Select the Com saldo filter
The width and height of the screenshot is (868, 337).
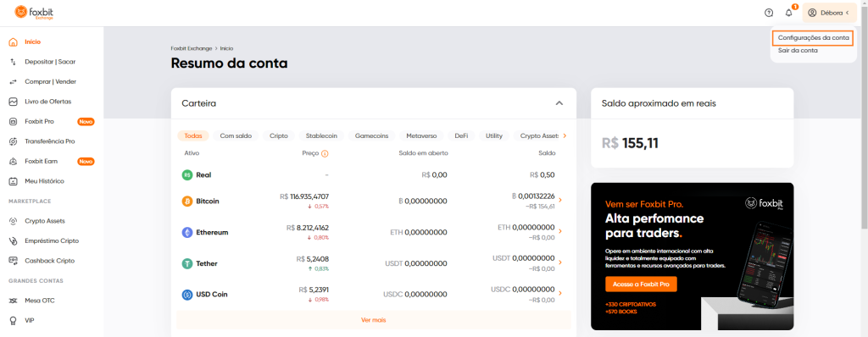coord(236,135)
